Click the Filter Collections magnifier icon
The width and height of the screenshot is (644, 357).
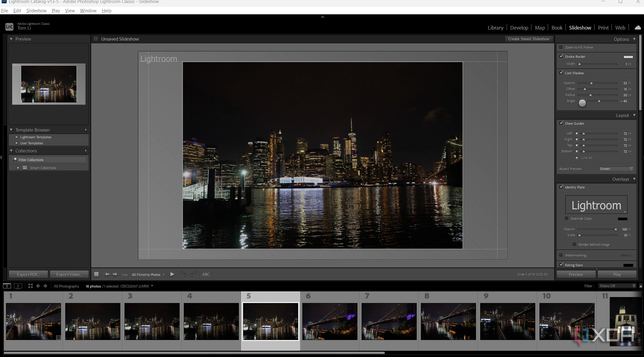(x=15, y=160)
